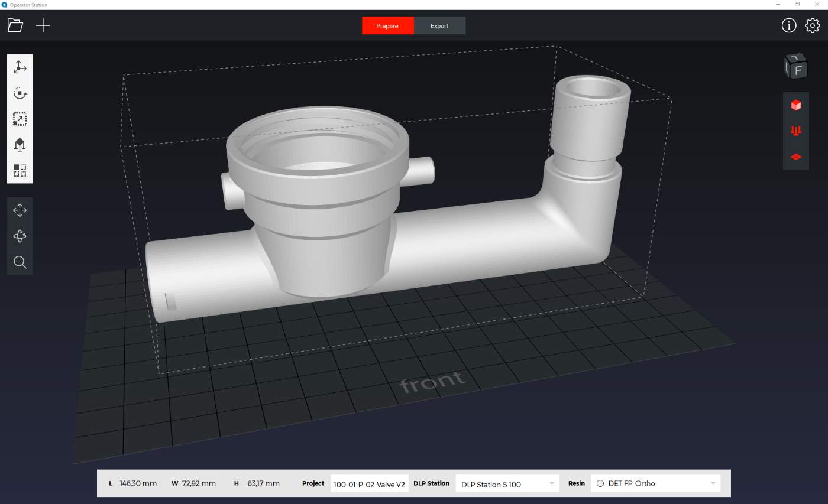828x504 pixels.
Task: Click the DET FP Ortho resin color circle
Action: pyautogui.click(x=600, y=483)
